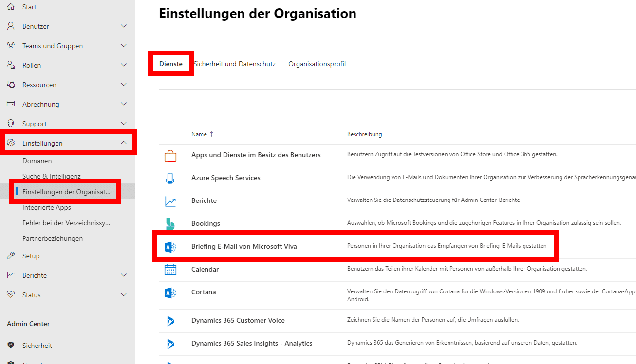636x364 pixels.
Task: Expand the Benutzer menu chevron
Action: click(124, 26)
